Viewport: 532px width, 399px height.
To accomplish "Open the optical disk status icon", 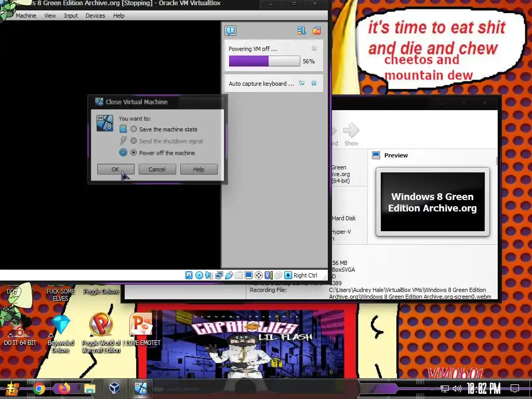I will 199,275.
